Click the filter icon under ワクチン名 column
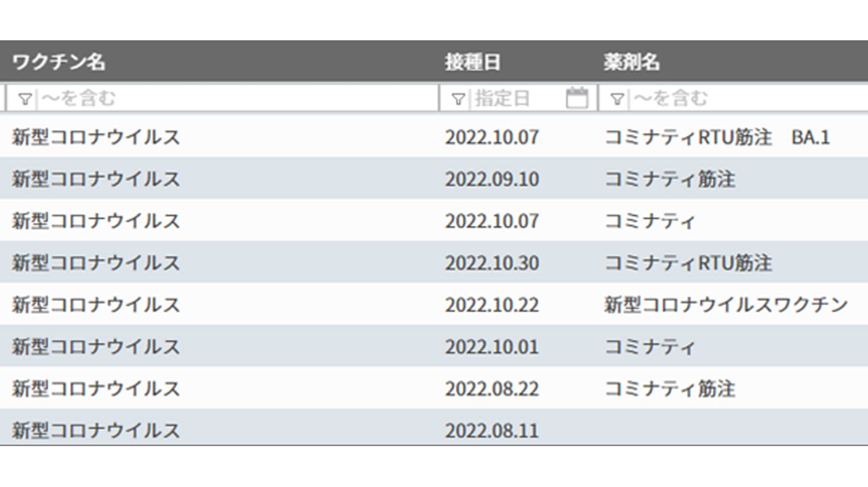 (25, 99)
